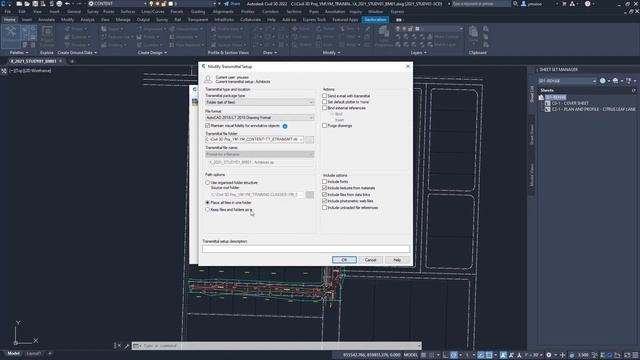Expand the Palettes panel arrow
This screenshot has height=360, width=640.
tap(27, 53)
